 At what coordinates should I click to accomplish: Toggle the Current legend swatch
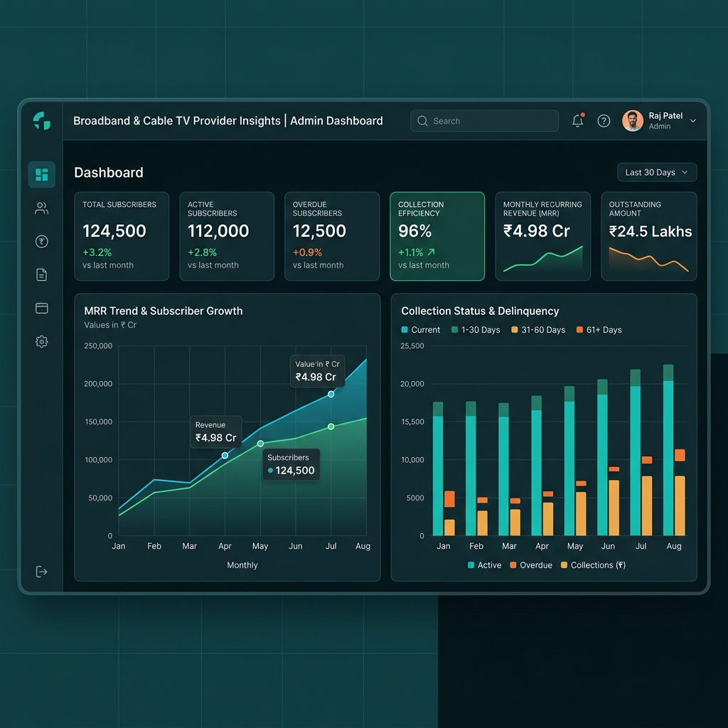pyautogui.click(x=405, y=330)
